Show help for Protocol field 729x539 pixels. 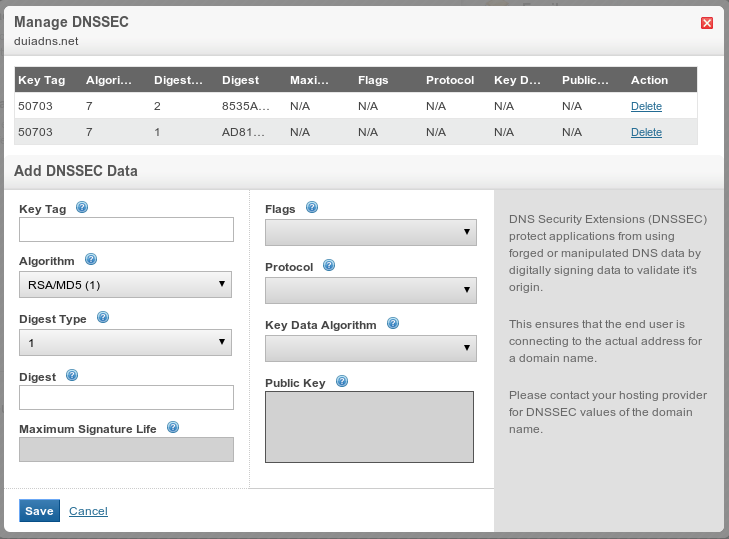coord(329,266)
